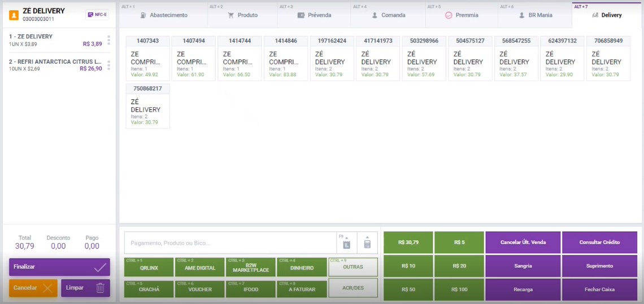Cancel the sale with Cancelar button
This screenshot has height=304, width=644.
click(33, 288)
